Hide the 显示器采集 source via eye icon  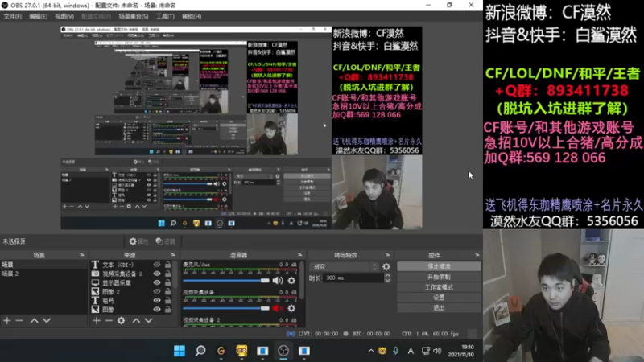(x=157, y=283)
